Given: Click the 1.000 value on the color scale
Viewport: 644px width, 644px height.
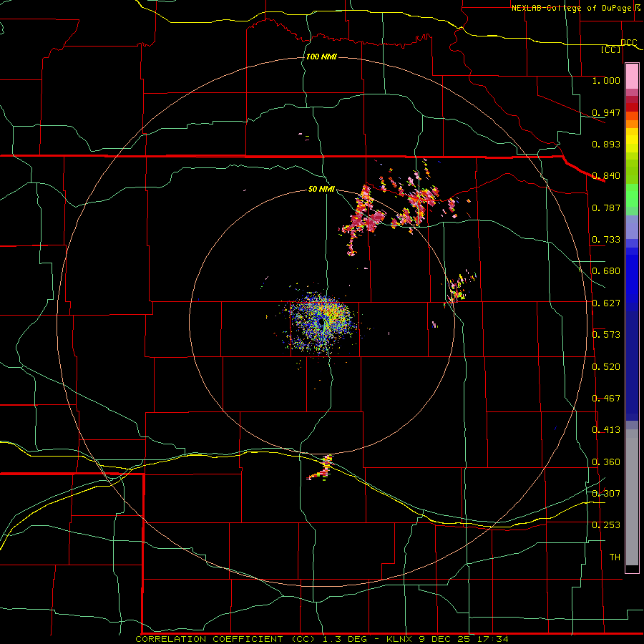Looking at the screenshot, I should click(606, 80).
